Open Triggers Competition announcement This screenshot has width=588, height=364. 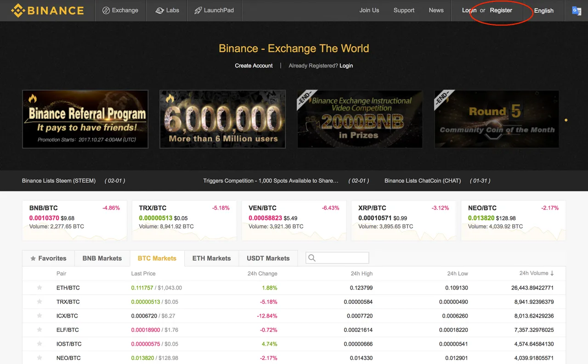[x=271, y=181]
